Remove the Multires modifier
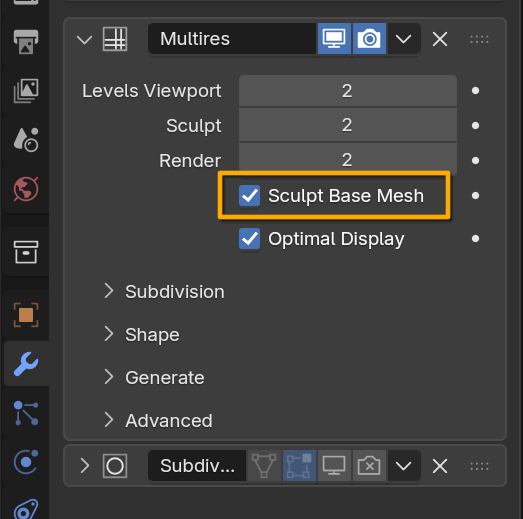Viewport: 523px width, 519px height. 440,39
